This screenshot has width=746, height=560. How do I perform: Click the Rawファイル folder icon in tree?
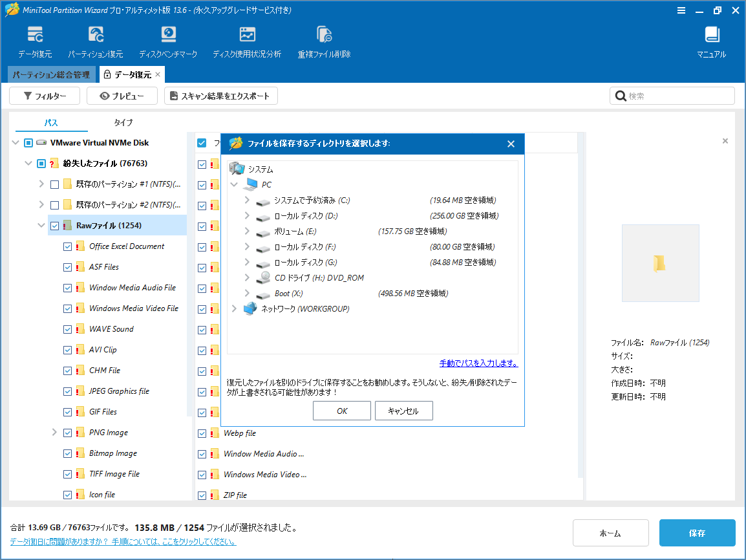[x=67, y=226]
